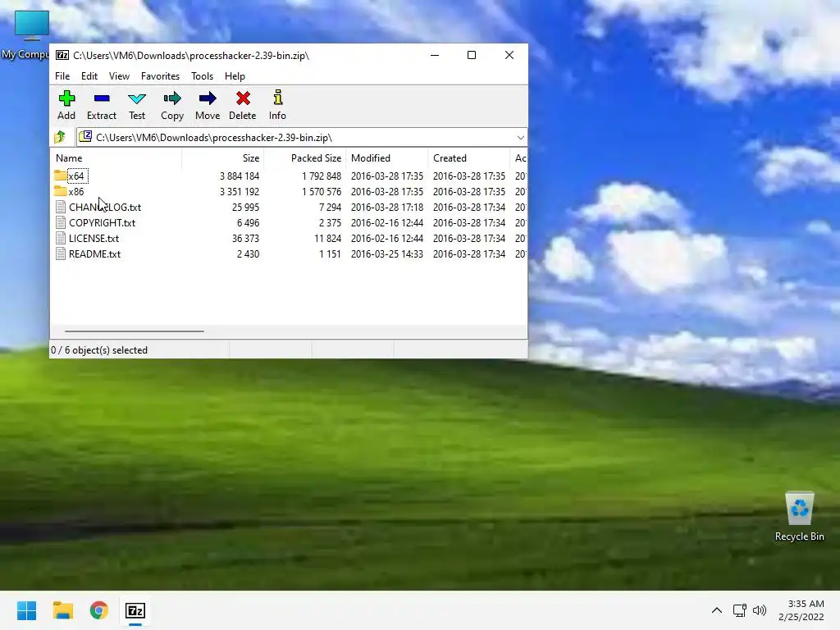
Task: Click the COPYRIGHT.txt file icon
Action: tap(61, 222)
